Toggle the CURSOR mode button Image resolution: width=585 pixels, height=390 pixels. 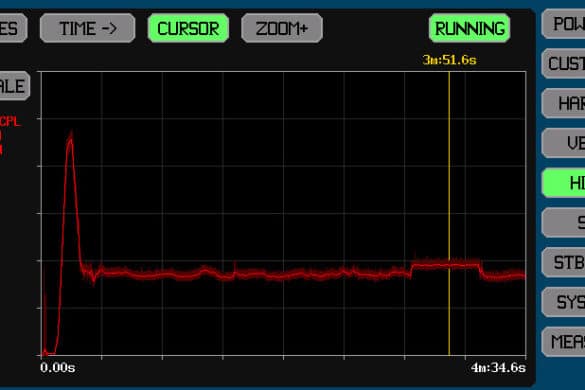point(188,28)
